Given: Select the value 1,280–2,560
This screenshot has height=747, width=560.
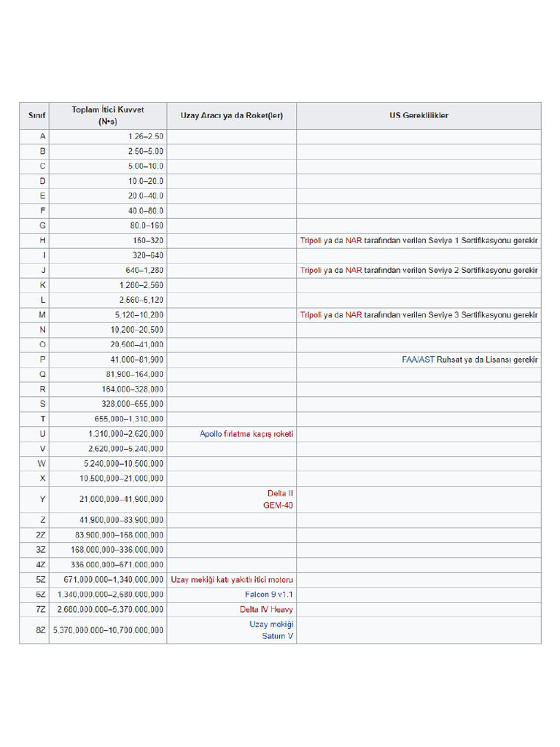Looking at the screenshot, I should point(141,285).
